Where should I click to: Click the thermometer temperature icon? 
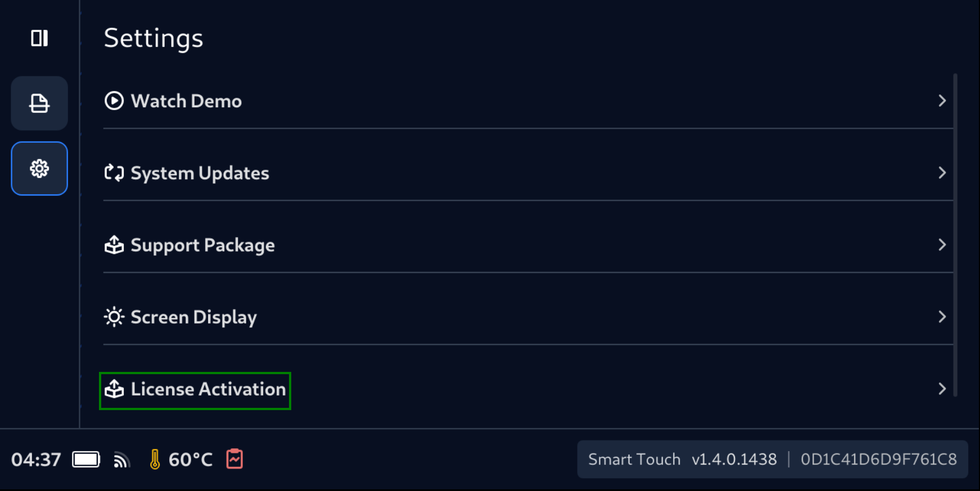pyautogui.click(x=155, y=460)
